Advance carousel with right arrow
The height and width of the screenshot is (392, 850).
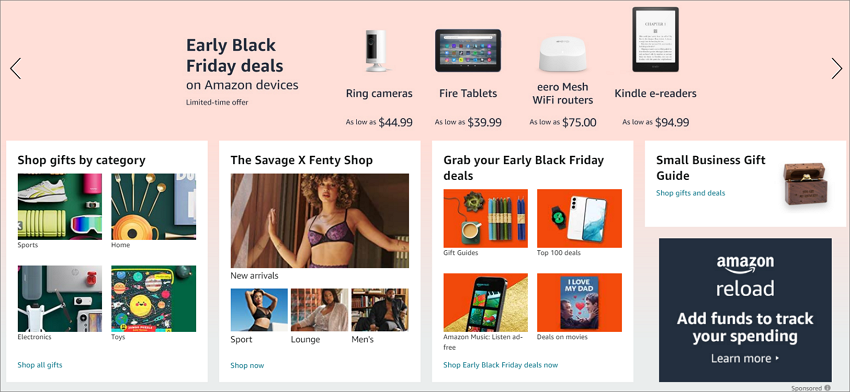[x=836, y=68]
